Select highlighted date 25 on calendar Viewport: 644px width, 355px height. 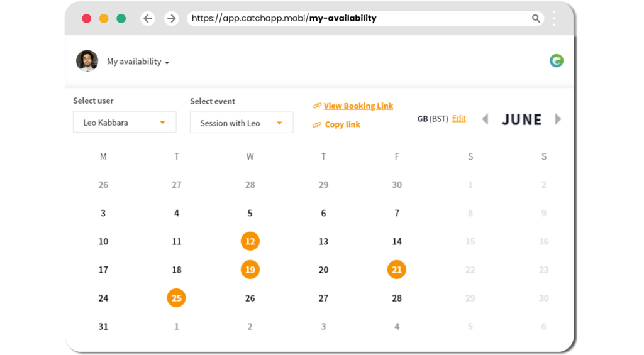tap(177, 298)
